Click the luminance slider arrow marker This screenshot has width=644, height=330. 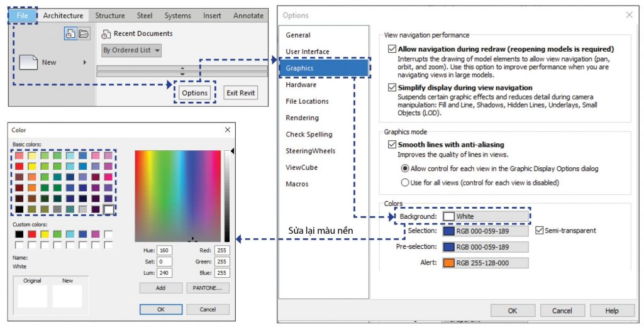233,151
